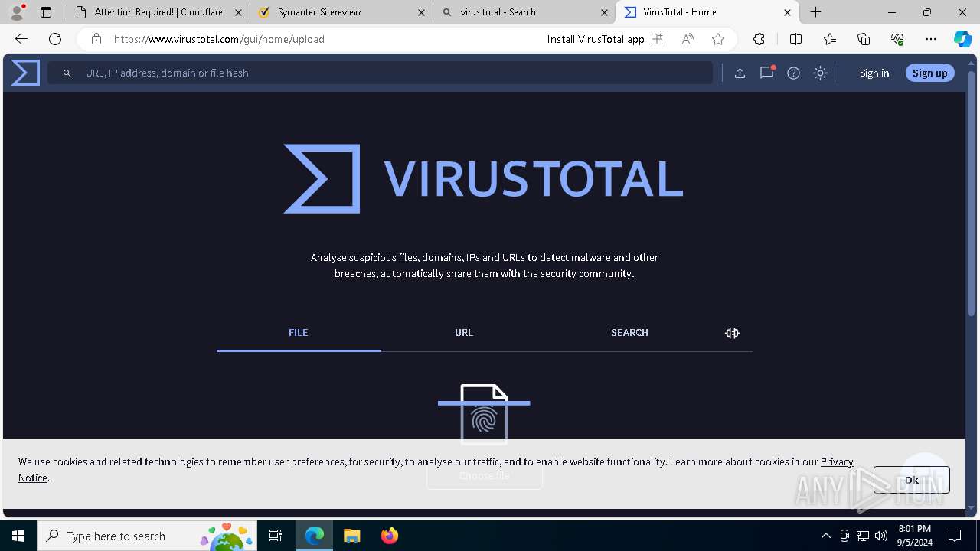This screenshot has height=551, width=980.
Task: Open a new tab with plus button
Action: [x=816, y=12]
